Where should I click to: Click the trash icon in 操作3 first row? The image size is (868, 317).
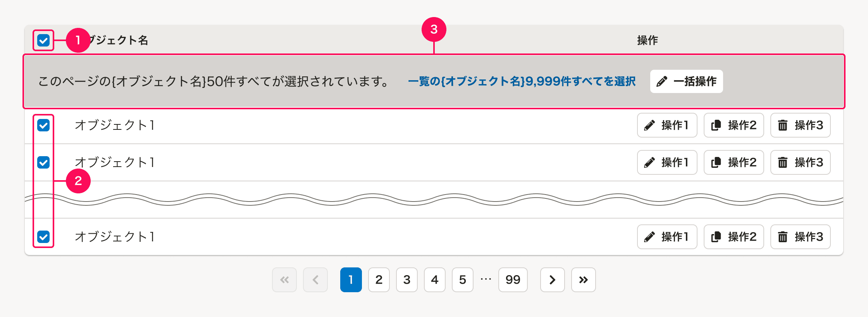point(783,125)
